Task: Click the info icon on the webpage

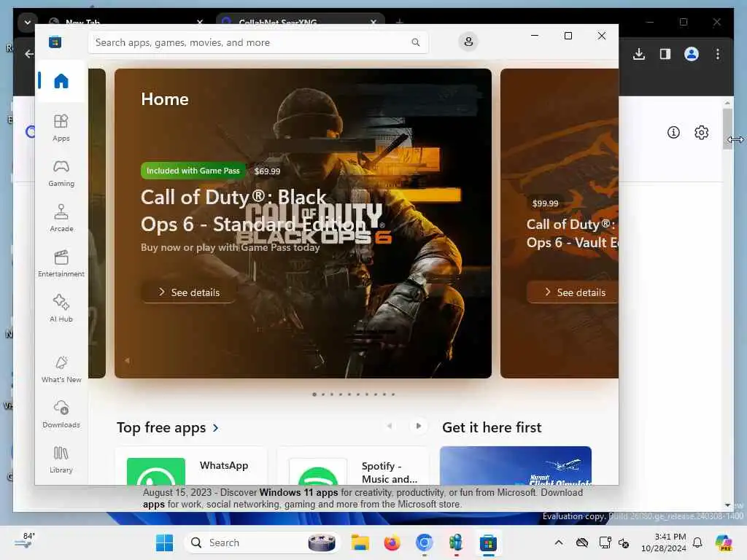Action: (x=673, y=133)
